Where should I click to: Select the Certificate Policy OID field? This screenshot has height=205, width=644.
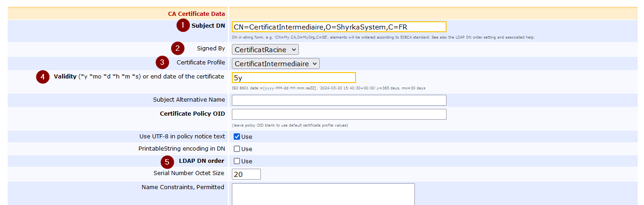tap(338, 114)
